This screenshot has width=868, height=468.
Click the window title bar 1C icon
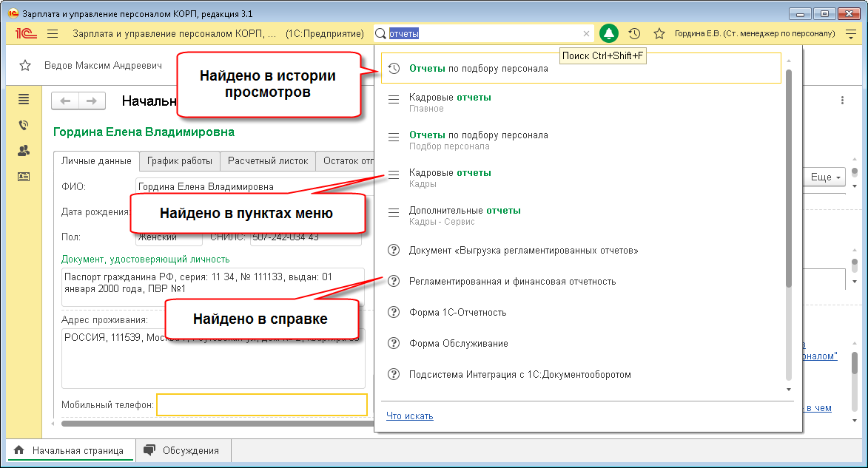(13, 13)
